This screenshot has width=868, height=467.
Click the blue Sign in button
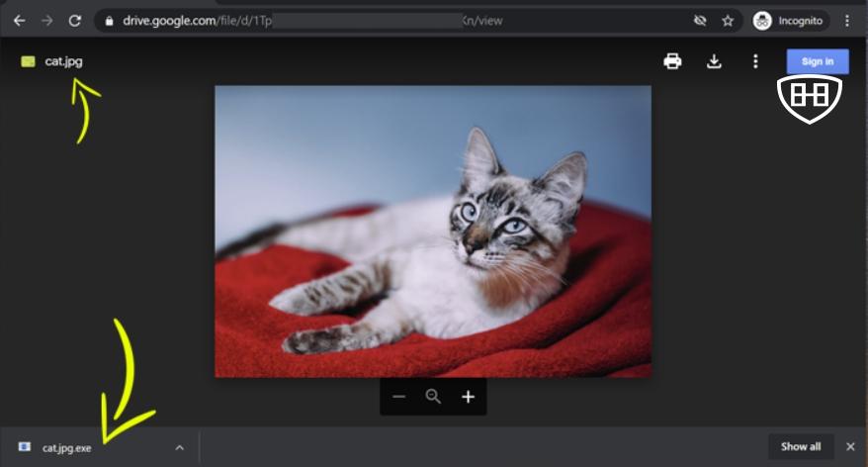817,61
